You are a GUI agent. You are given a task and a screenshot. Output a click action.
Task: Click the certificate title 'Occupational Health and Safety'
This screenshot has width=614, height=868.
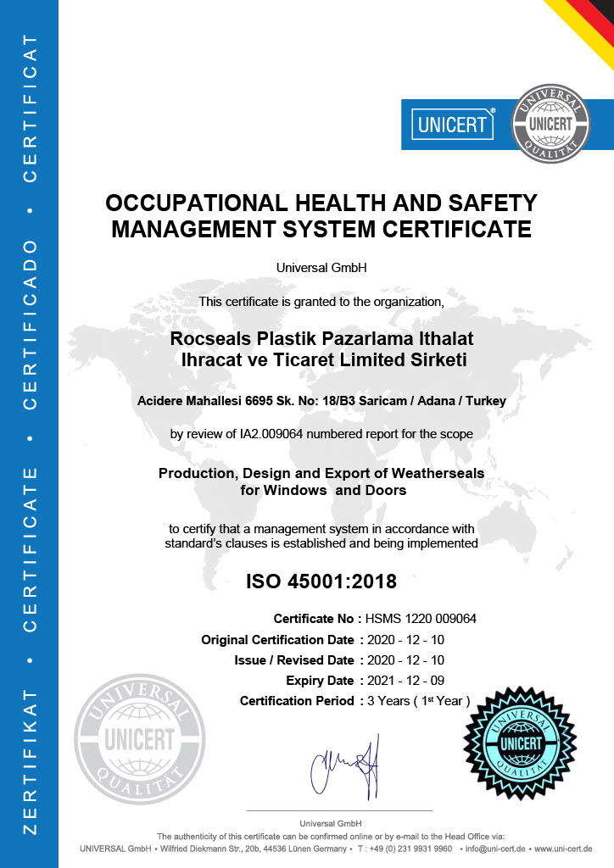pyautogui.click(x=321, y=203)
